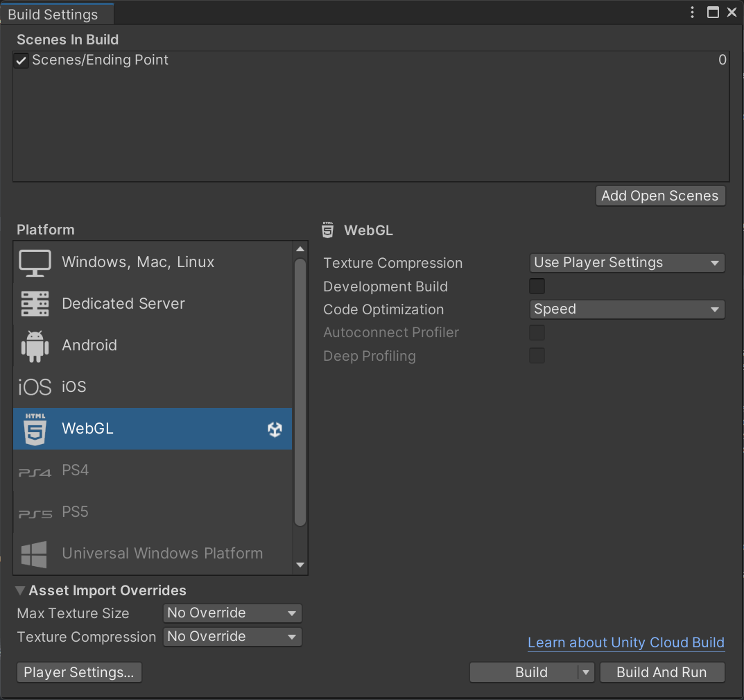
Task: Close the Build Settings window
Action: 732,12
